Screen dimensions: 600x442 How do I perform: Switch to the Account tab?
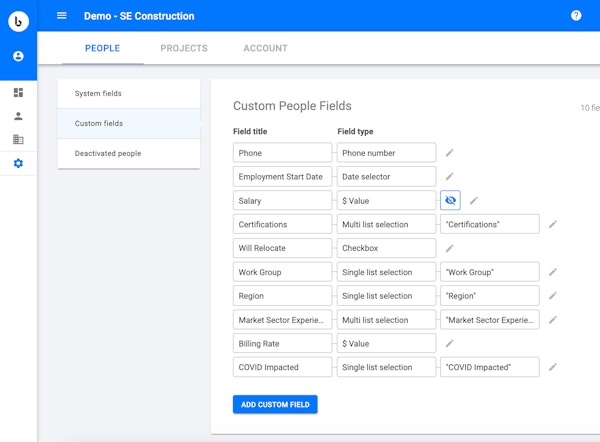tap(265, 48)
